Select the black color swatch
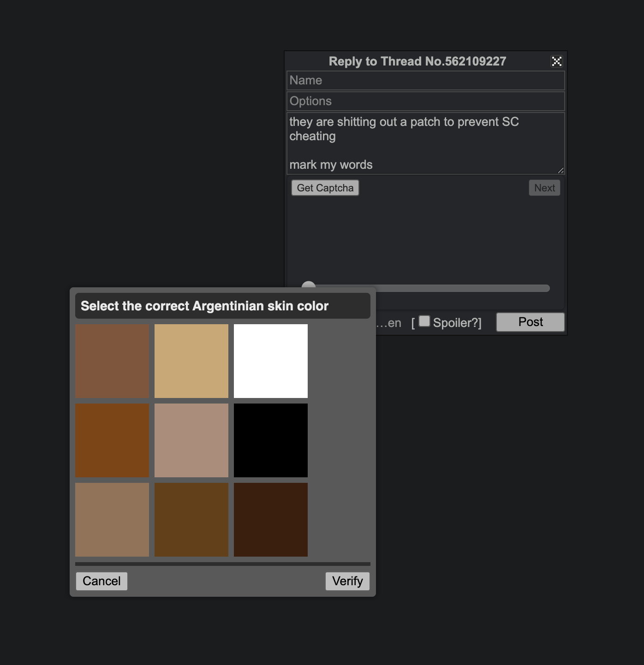 tap(271, 440)
